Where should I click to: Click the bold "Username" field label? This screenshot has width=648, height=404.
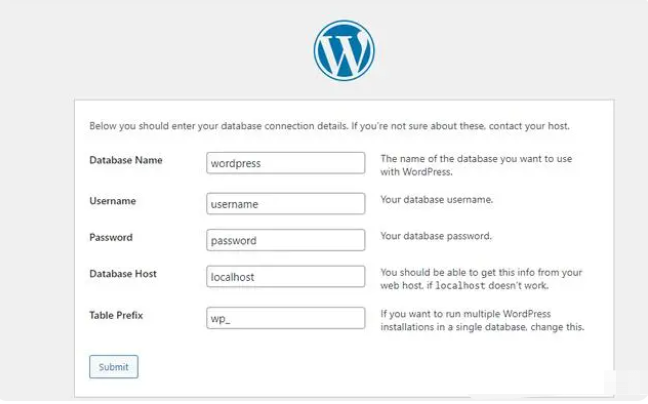tap(112, 200)
